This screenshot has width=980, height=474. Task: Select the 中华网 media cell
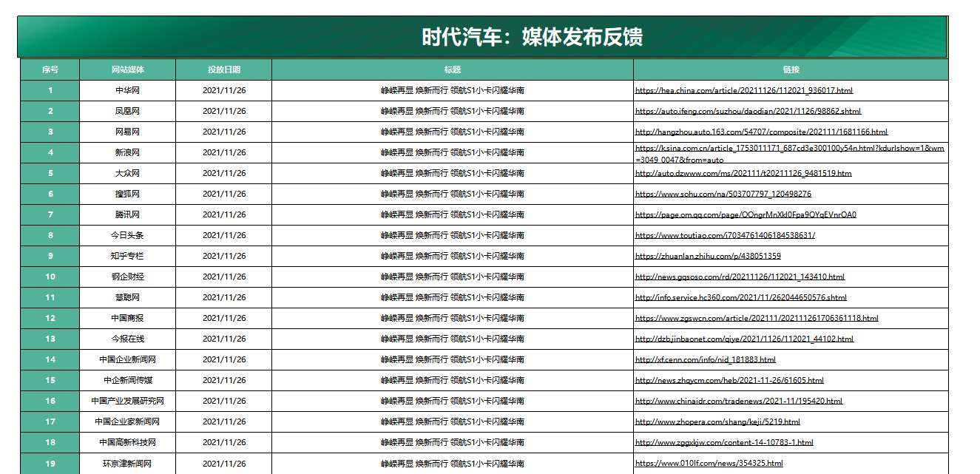pos(127,90)
